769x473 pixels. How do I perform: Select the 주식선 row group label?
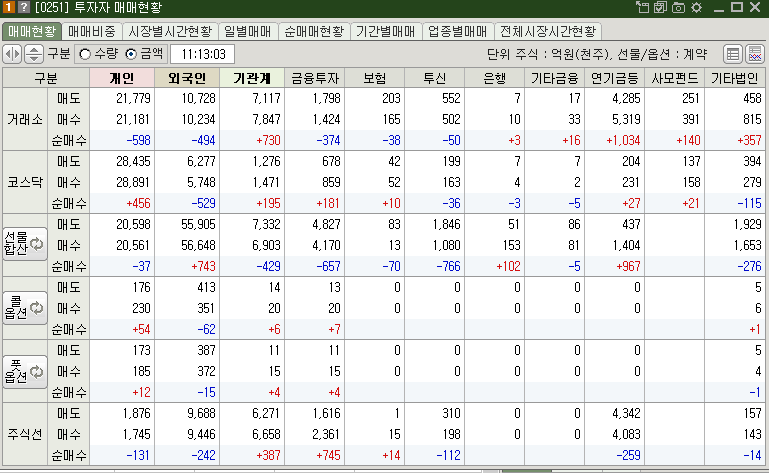point(25,434)
